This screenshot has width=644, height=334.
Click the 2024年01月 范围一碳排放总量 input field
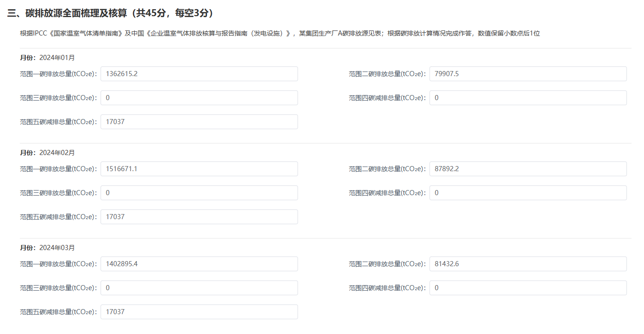pyautogui.click(x=198, y=74)
